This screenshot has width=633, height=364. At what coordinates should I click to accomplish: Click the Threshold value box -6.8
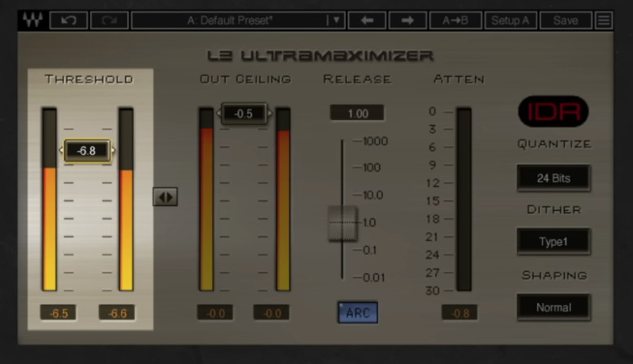point(87,151)
